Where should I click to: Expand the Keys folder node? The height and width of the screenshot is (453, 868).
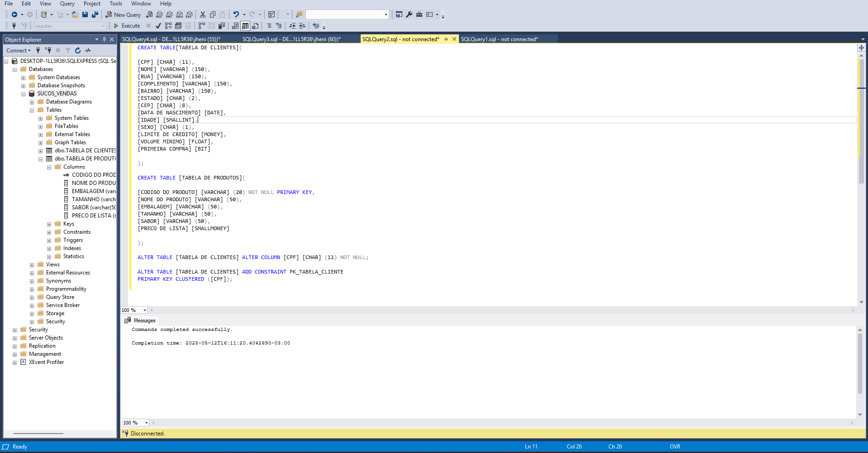click(x=49, y=224)
